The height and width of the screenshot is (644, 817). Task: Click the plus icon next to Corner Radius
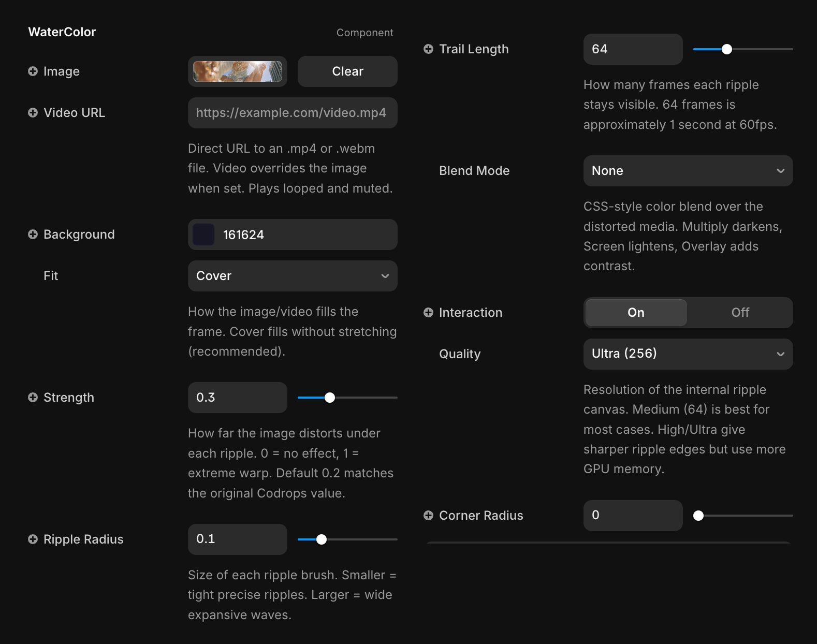(428, 516)
